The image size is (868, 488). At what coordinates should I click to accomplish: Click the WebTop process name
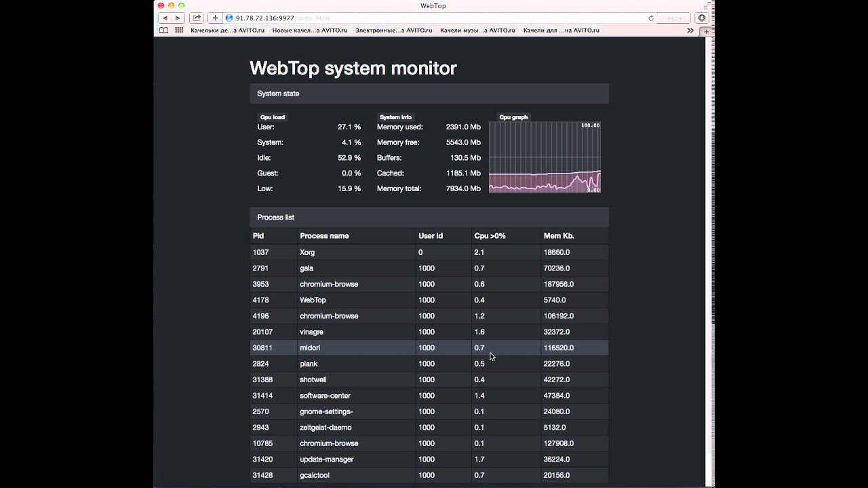tap(313, 300)
